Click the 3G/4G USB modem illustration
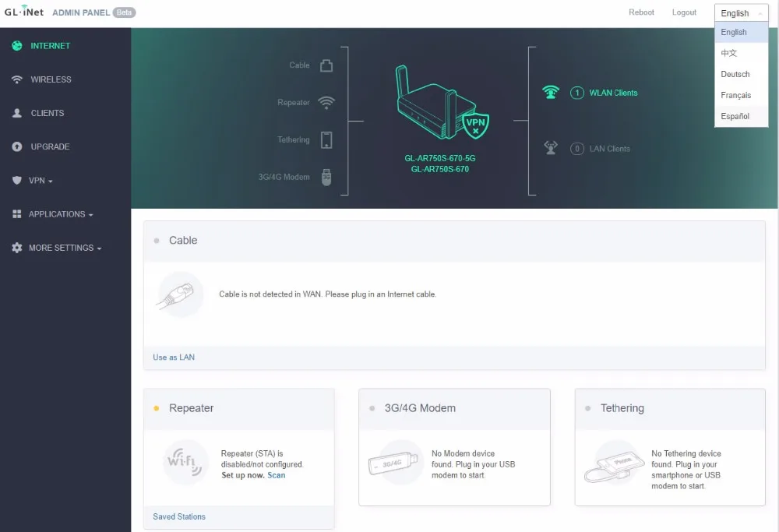The height and width of the screenshot is (532, 779). tap(394, 463)
